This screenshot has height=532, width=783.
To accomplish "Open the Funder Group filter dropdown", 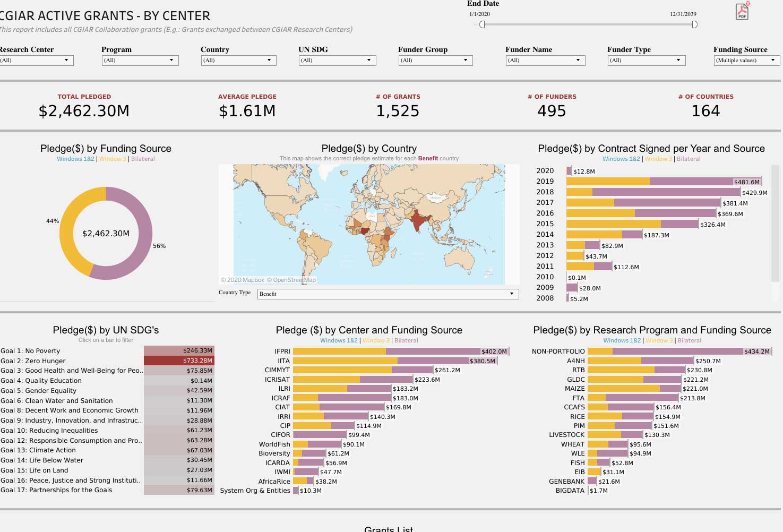I will pyautogui.click(x=467, y=60).
